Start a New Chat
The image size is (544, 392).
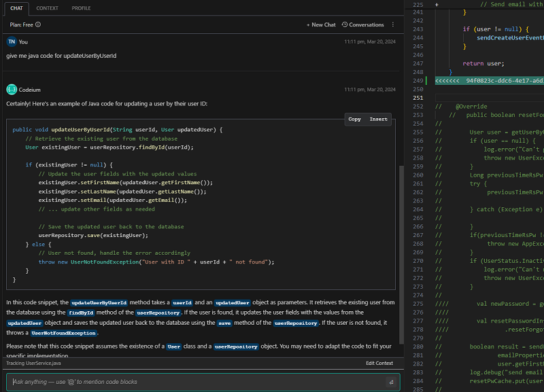coord(321,24)
